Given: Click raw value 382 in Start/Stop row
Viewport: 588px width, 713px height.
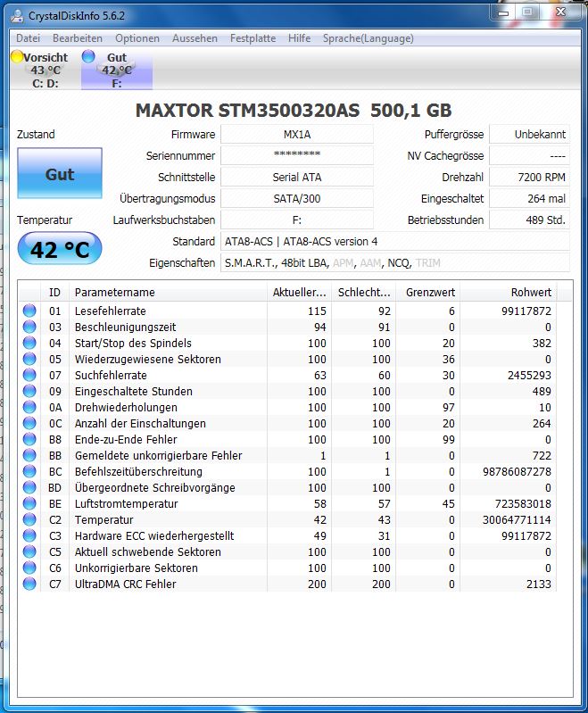Looking at the screenshot, I should point(542,343).
